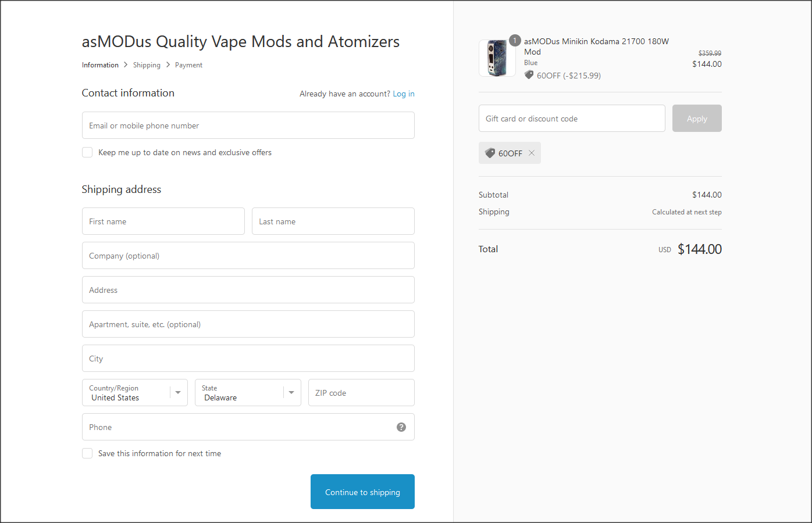Tick 'Keep me up to date on news' checkbox
This screenshot has height=523, width=812.
tap(87, 152)
